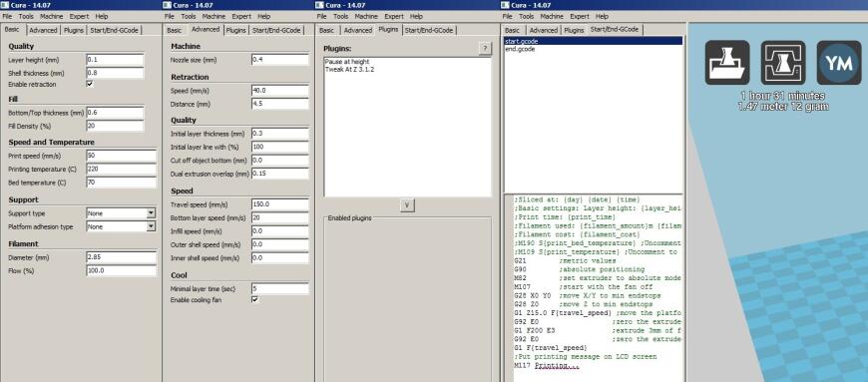Click the 'G1 F200 E3' gcode line

598,330
